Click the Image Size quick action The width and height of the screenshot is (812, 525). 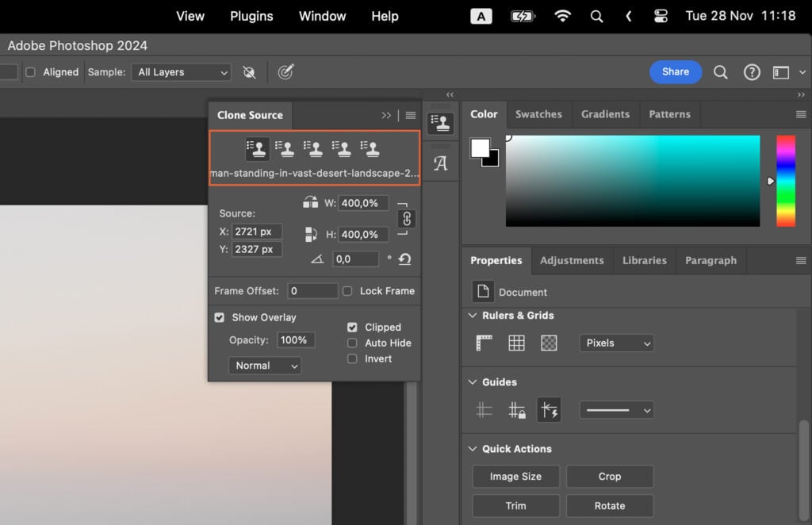tap(515, 476)
